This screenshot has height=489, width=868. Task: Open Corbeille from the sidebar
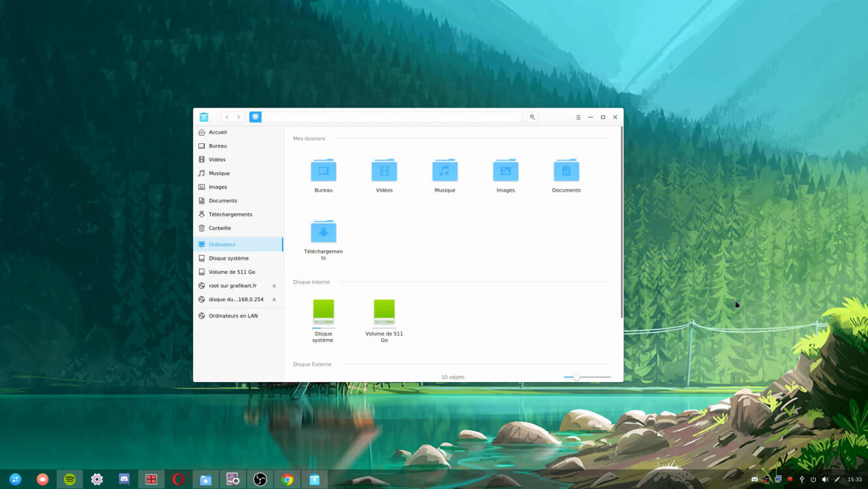tap(219, 228)
